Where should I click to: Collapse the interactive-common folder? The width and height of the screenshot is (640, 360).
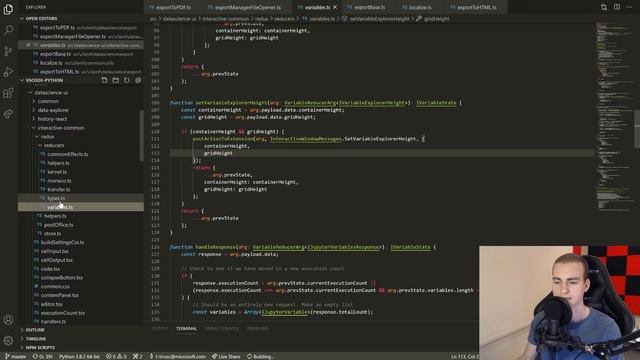[61, 128]
